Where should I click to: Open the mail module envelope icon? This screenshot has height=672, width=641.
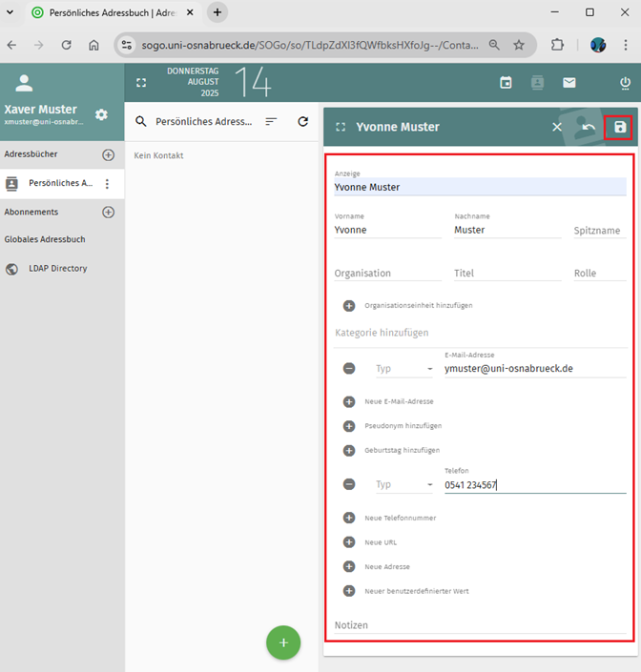pos(569,83)
